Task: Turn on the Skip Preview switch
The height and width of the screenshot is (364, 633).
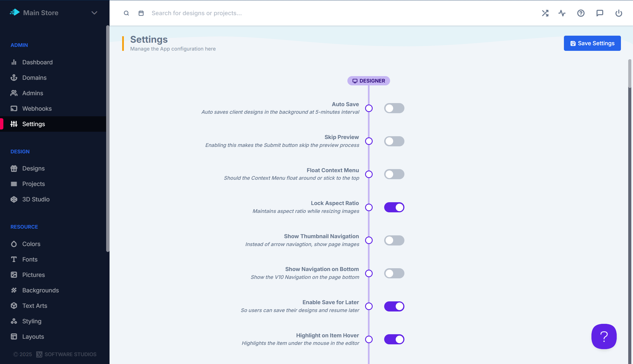Action: 394,141
